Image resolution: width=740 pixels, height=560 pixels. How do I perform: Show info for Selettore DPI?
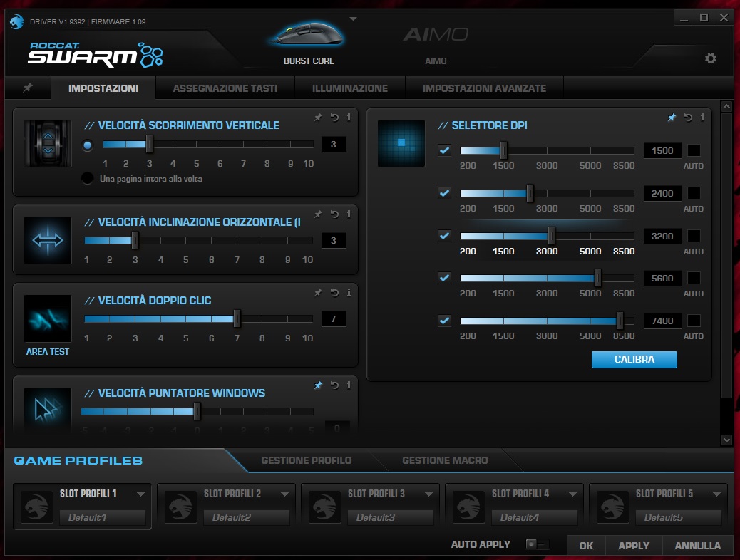click(x=702, y=118)
